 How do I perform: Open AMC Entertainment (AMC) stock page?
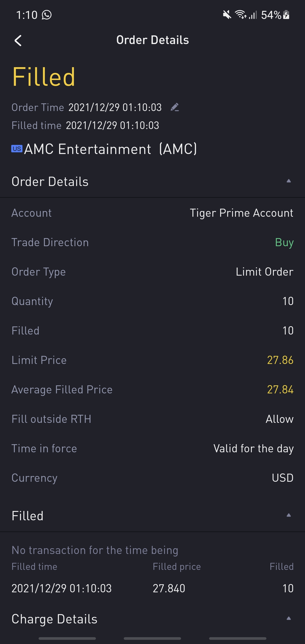(110, 149)
